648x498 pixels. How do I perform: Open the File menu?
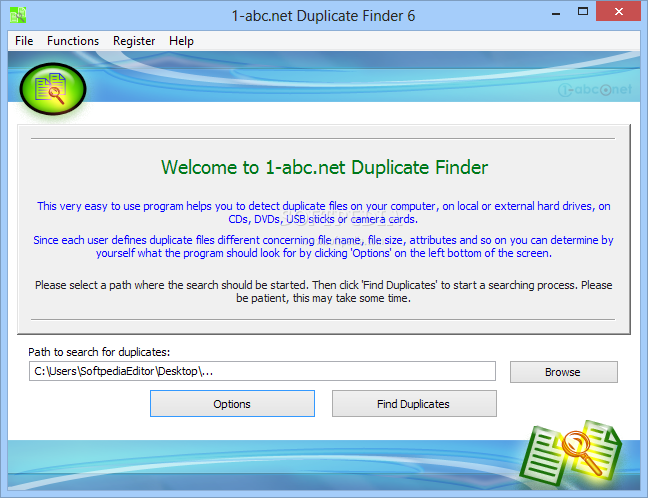(x=24, y=41)
